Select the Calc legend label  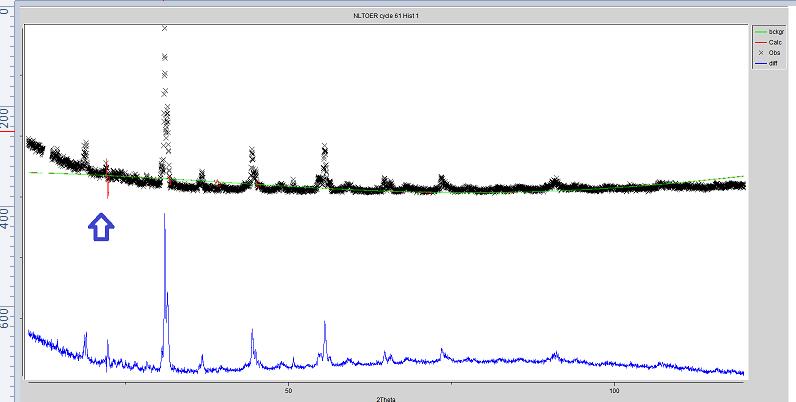[774, 42]
